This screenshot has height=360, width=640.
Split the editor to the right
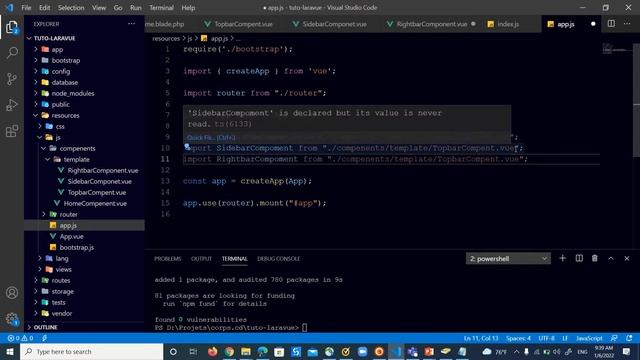click(x=611, y=24)
